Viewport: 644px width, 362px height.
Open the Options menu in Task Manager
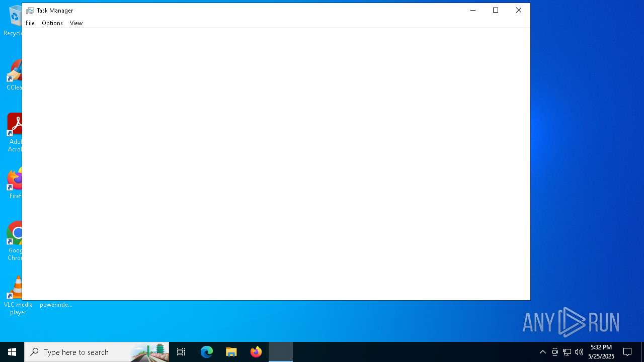coord(52,23)
